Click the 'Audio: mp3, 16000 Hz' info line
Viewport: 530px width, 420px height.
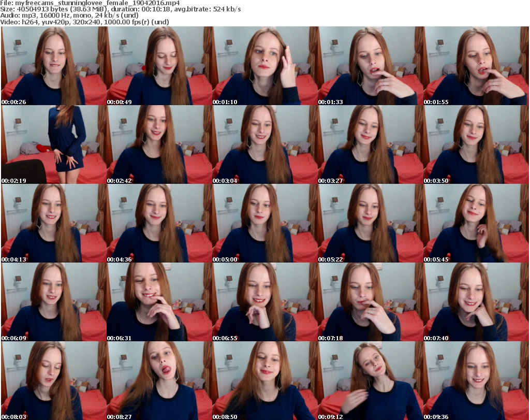(69, 16)
